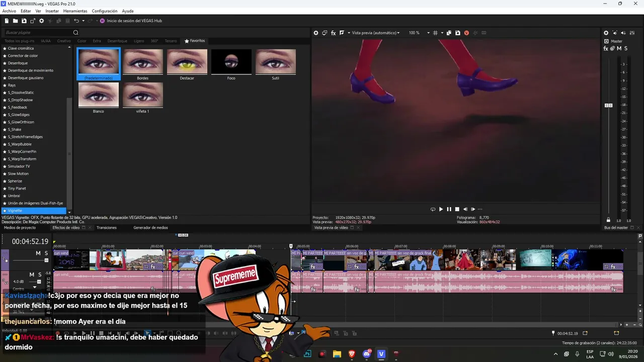The image size is (644, 362).
Task: Save snapshot to file icon in preview
Action: click(x=457, y=33)
